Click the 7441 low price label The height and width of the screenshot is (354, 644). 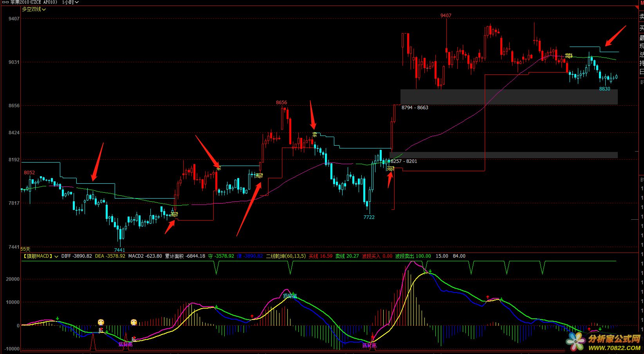[119, 250]
